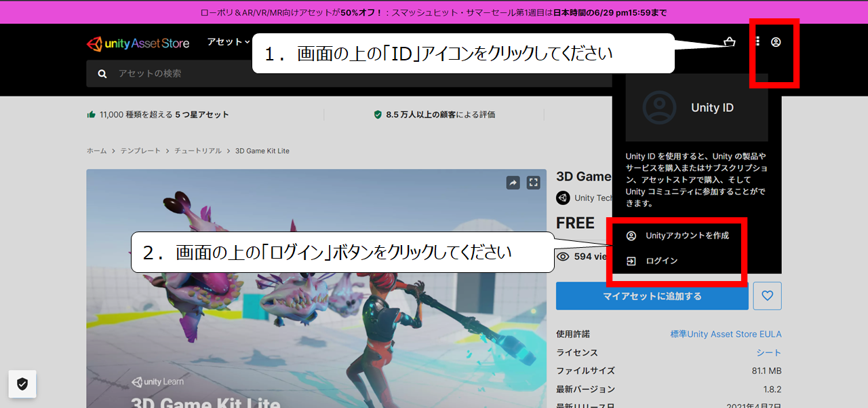
Task: Click the search magnifier icon
Action: click(x=102, y=73)
